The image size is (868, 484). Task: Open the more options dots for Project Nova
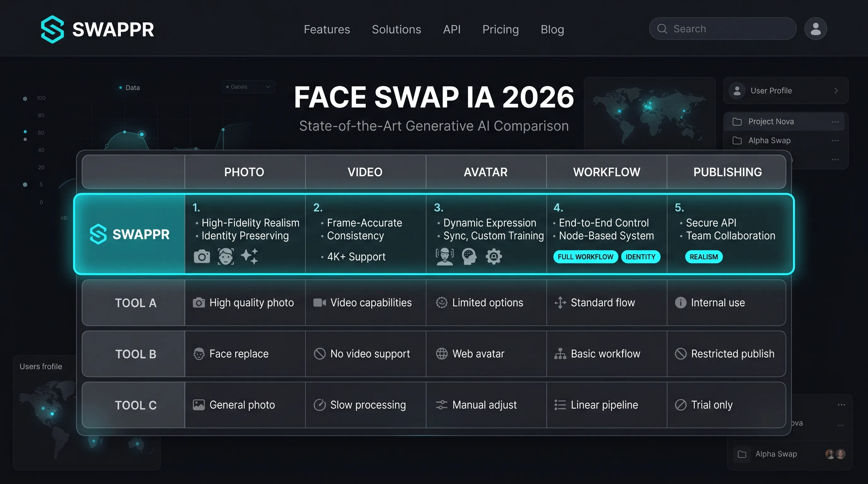(x=835, y=122)
